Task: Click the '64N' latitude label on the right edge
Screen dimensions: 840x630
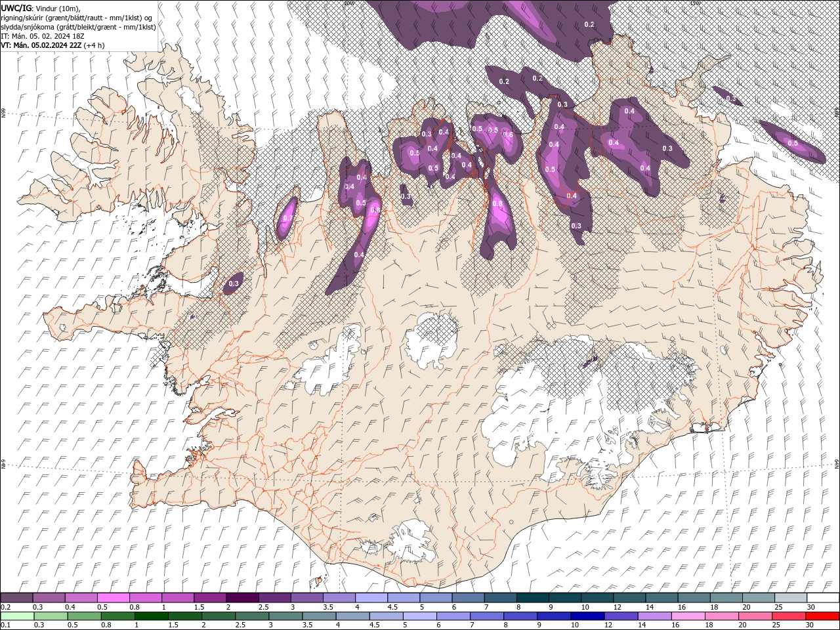Action: (x=837, y=464)
